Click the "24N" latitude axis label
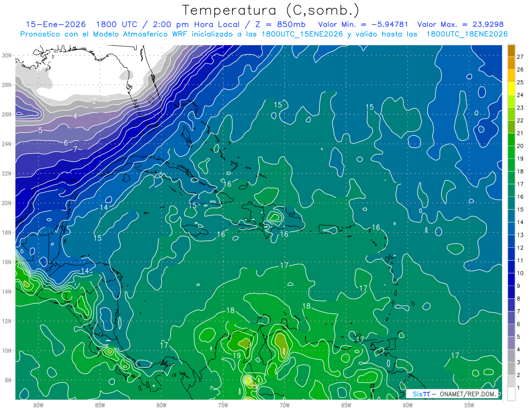 8,144
